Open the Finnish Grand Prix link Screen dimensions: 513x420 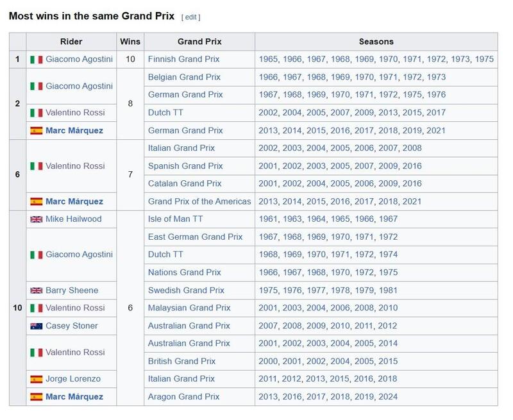tap(183, 60)
